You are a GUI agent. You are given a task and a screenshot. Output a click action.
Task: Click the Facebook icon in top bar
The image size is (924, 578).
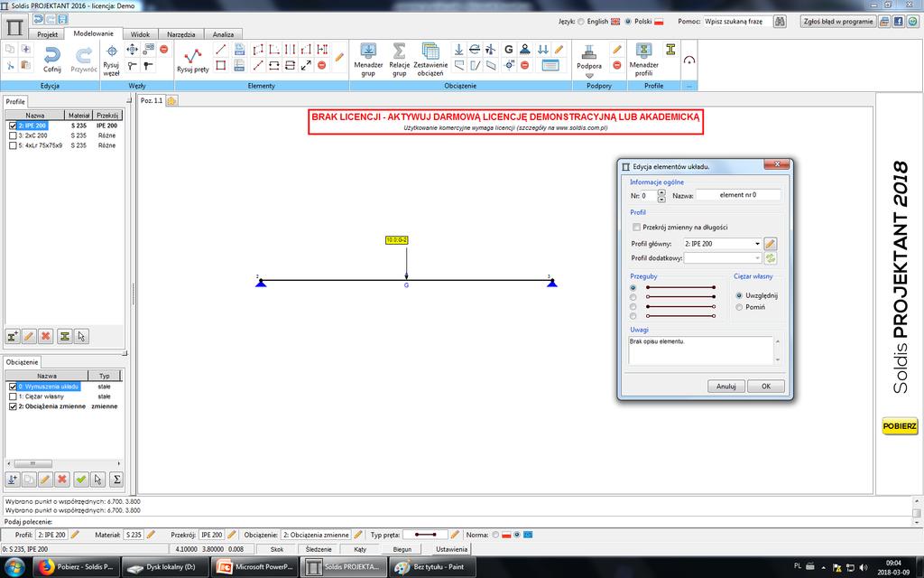point(898,22)
